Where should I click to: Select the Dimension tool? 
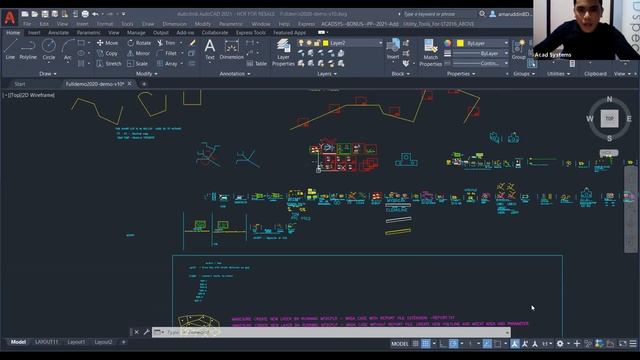point(231,49)
